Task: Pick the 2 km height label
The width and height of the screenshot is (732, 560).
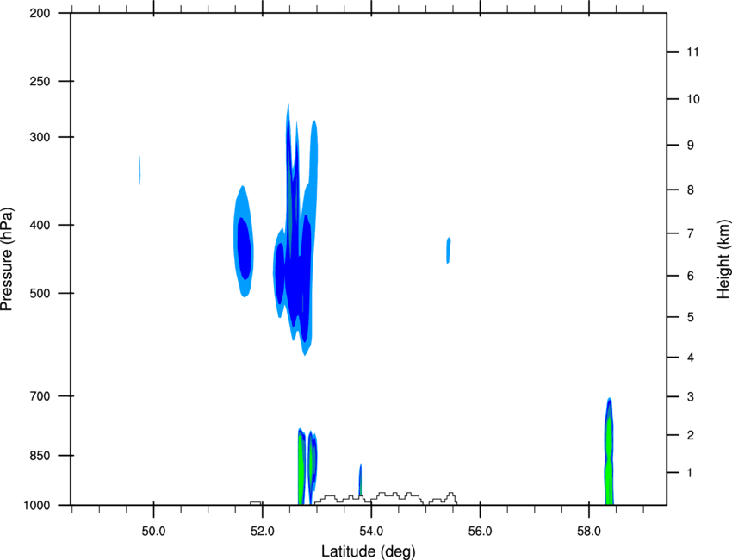Action: point(690,435)
